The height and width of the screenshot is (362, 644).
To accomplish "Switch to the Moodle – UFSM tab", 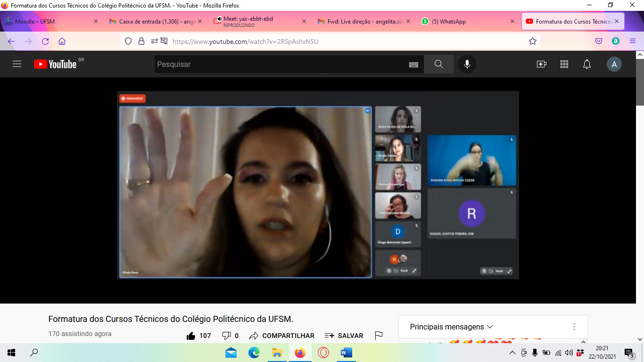I will pos(35,22).
